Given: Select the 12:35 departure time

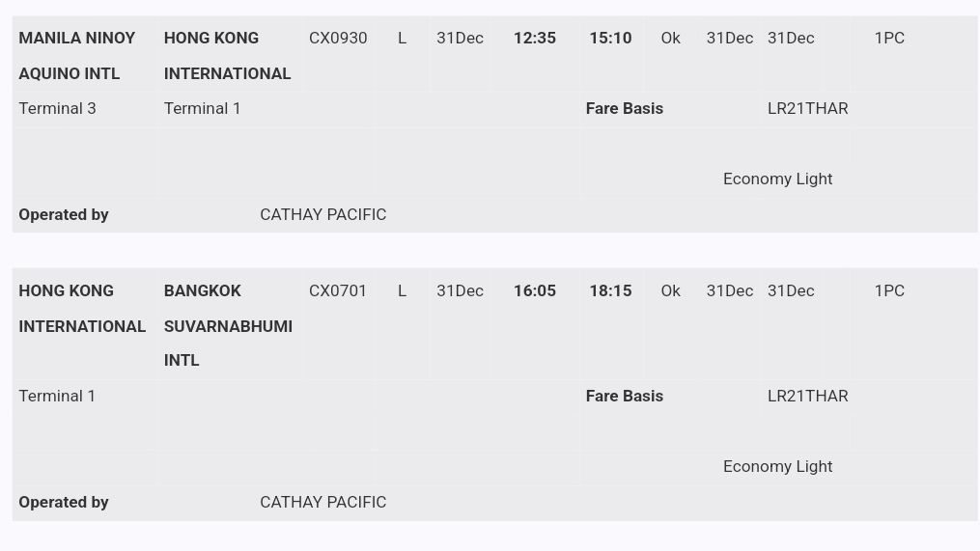Looking at the screenshot, I should (534, 39).
